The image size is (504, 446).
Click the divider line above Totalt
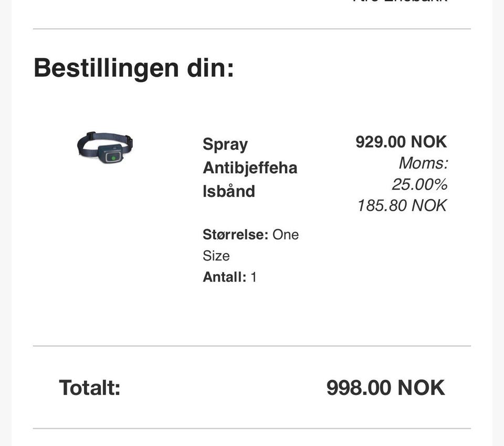click(252, 346)
